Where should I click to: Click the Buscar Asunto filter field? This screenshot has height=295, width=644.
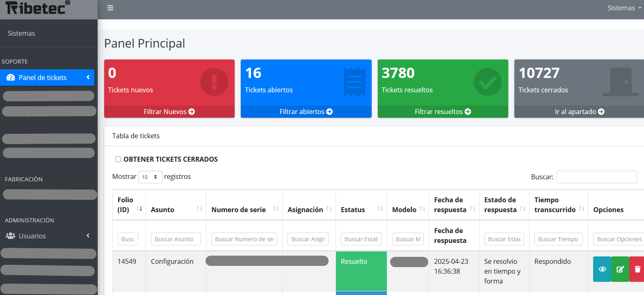(176, 239)
